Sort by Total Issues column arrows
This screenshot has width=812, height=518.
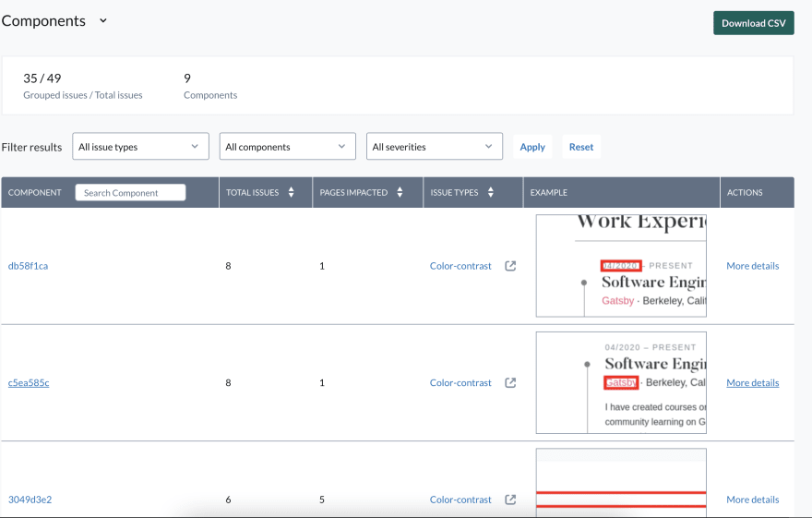(291, 192)
